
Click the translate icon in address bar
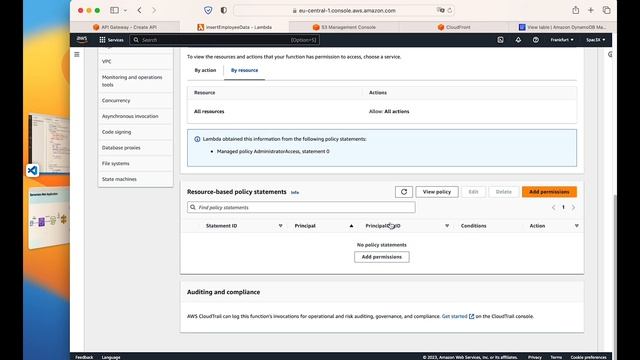pyautogui.click(x=440, y=10)
